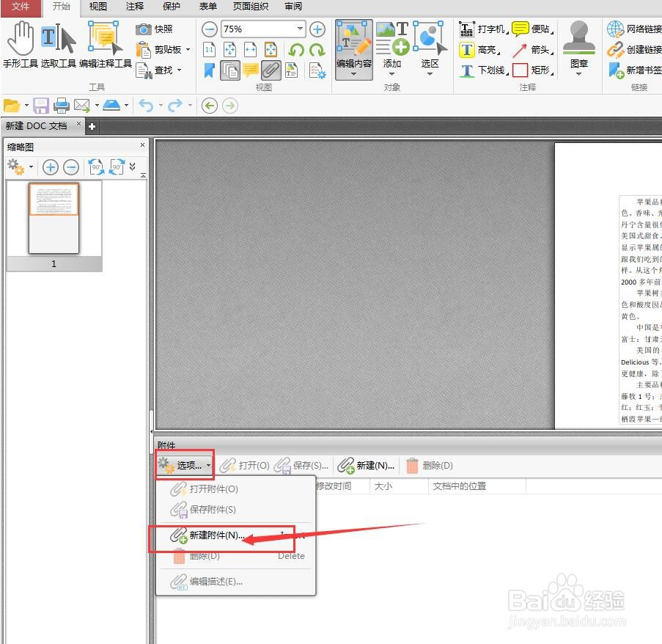Select the Underline (下划线) tool
This screenshot has height=644, width=662.
[x=484, y=70]
